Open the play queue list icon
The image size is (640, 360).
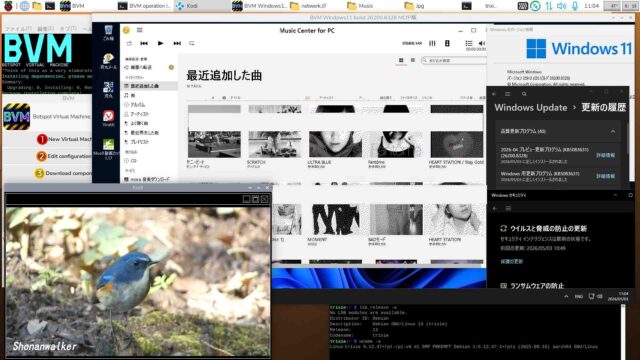(x=469, y=43)
